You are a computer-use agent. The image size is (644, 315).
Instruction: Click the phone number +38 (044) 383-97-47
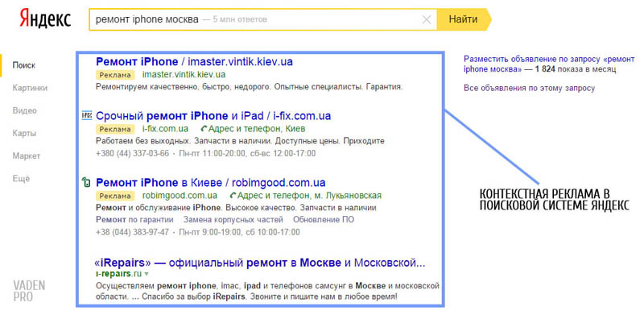pyautogui.click(x=132, y=232)
